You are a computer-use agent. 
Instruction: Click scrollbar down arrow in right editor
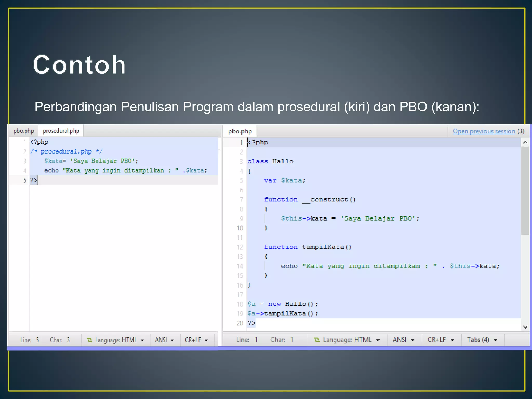(x=525, y=327)
